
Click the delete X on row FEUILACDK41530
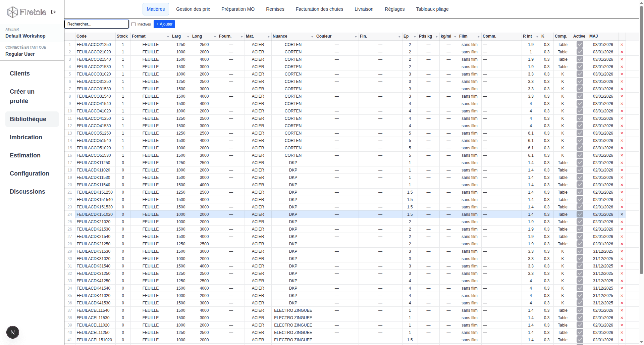[622, 303]
